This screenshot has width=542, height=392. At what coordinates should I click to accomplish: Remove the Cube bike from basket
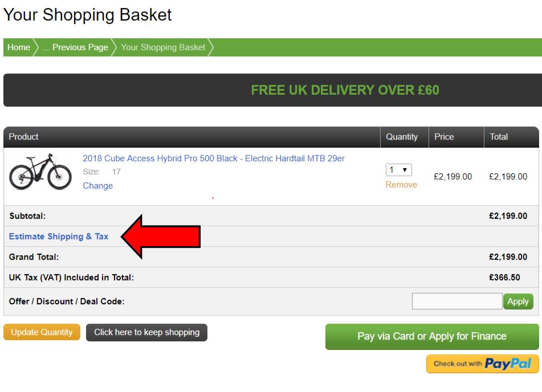[x=401, y=185]
